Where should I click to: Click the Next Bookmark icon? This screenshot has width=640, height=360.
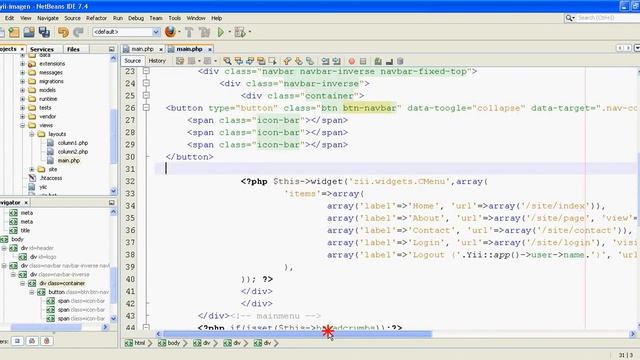(299, 61)
